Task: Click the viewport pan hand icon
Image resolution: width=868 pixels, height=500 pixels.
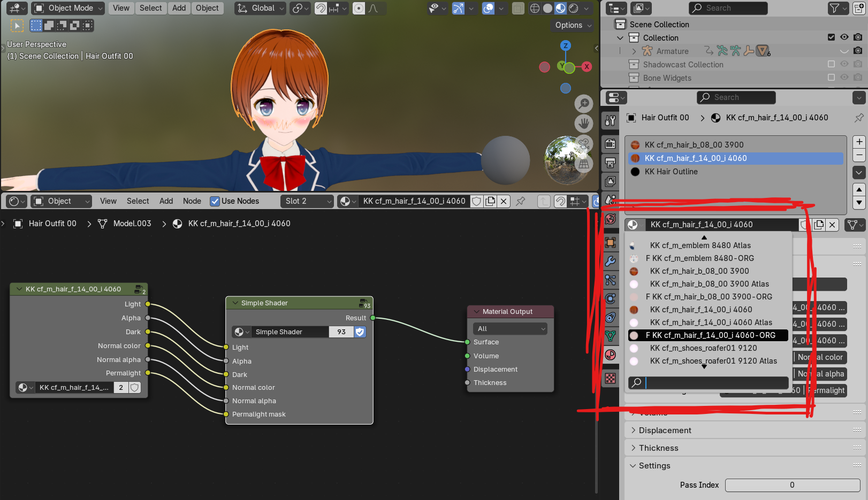Action: tap(584, 124)
